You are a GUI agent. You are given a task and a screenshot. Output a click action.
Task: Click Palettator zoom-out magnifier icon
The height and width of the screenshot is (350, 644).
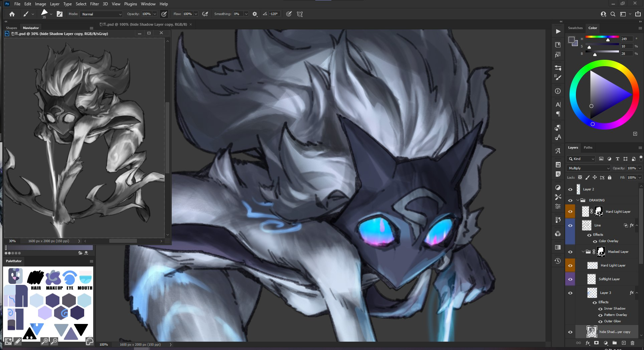click(x=54, y=341)
